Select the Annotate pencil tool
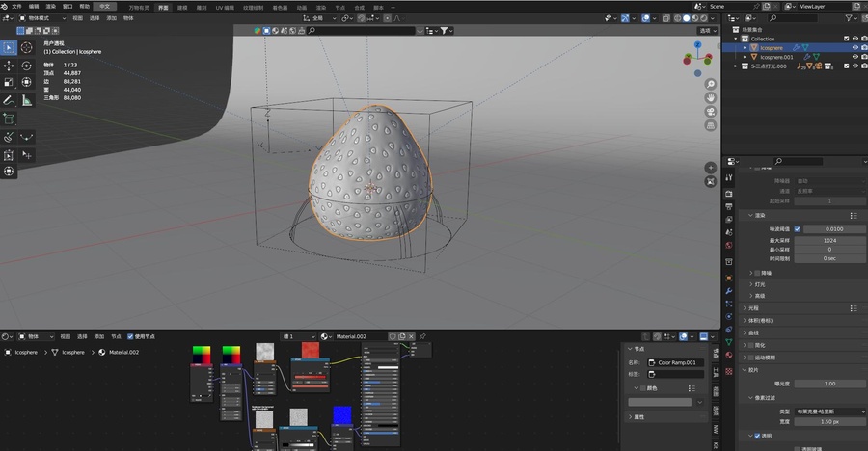Image resolution: width=868 pixels, height=451 pixels. [9, 100]
